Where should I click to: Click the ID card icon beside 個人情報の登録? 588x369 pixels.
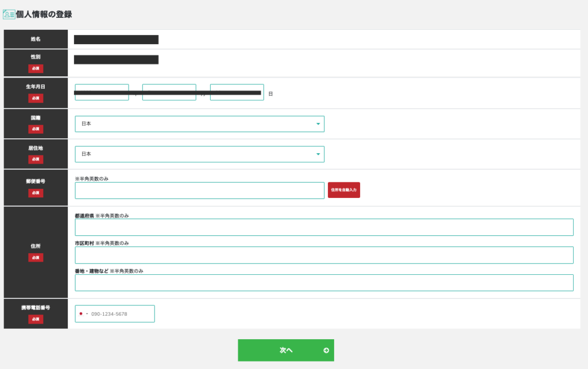point(9,14)
